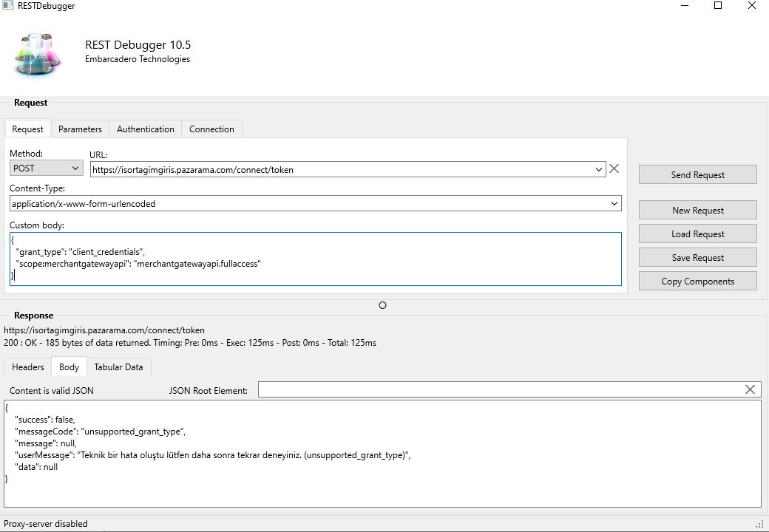Select the response Body tab
769x532 pixels.
click(x=70, y=367)
